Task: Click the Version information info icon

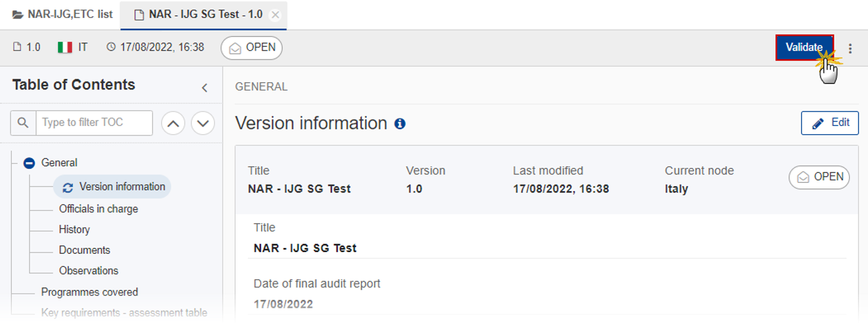Action: pyautogui.click(x=400, y=124)
